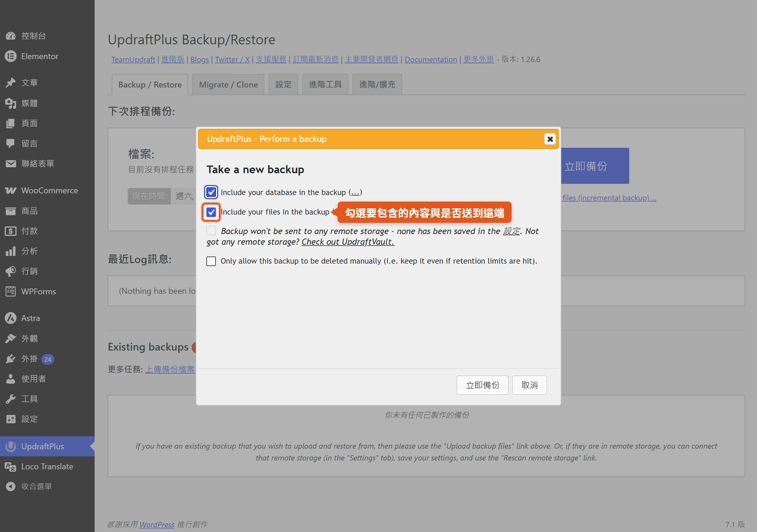Open the TeamUpdraft link
This screenshot has height=532, width=757.
tap(133, 59)
